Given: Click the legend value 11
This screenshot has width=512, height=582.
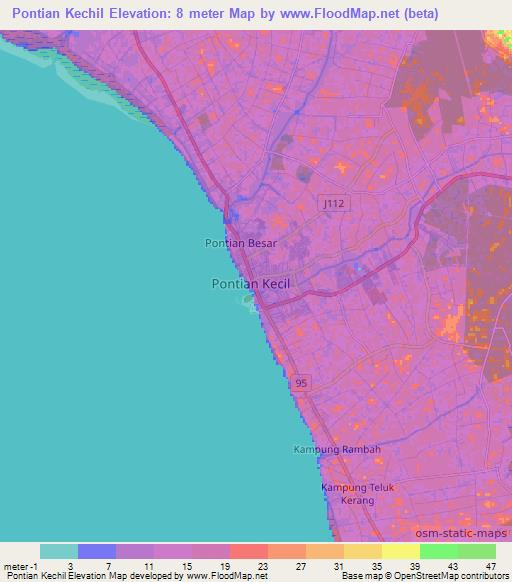Looking at the screenshot, I should 149,566.
